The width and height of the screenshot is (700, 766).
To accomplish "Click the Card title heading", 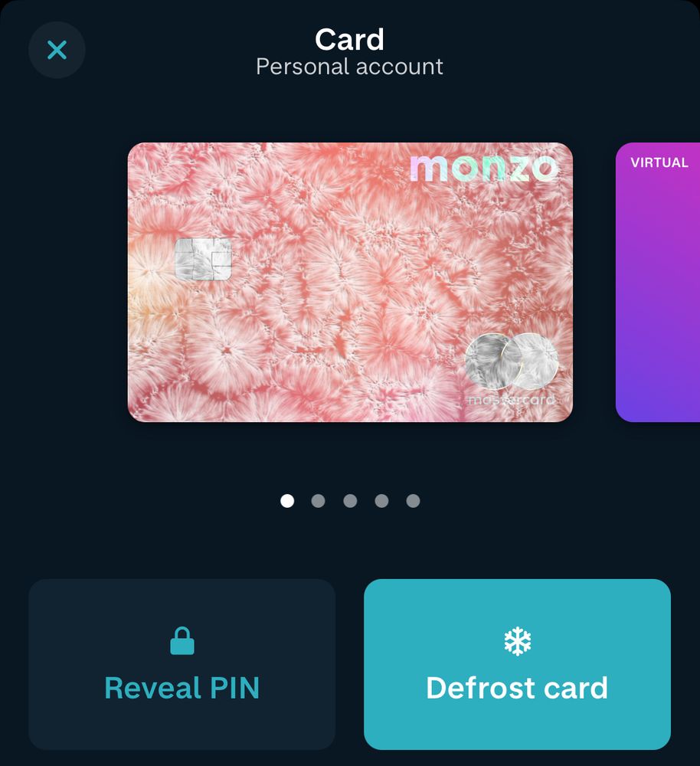I will [349, 39].
